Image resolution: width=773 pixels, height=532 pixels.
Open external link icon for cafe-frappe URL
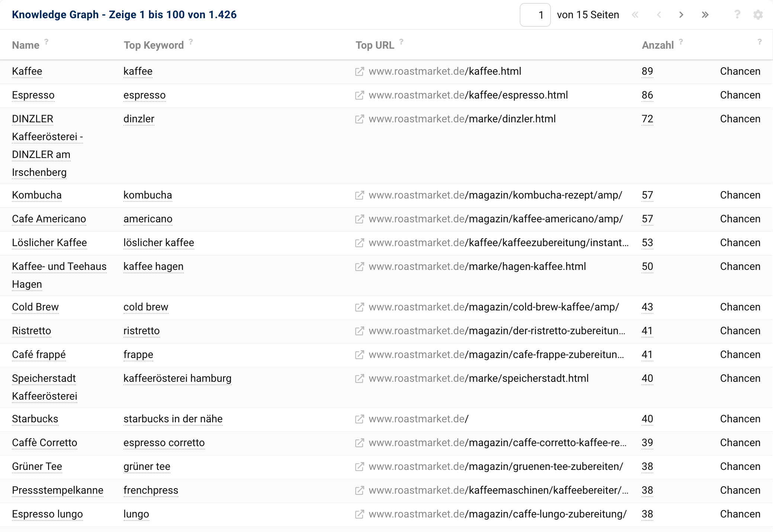359,355
